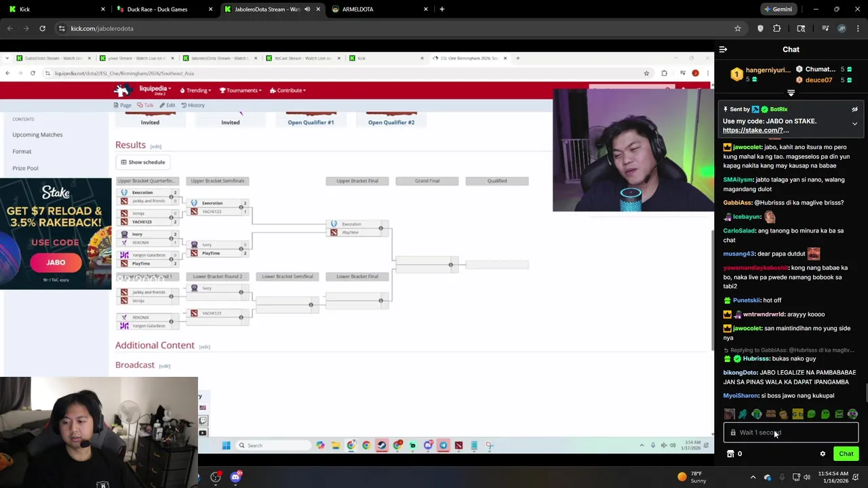
Task: Select the first quick emote in chat
Action: coord(729,414)
